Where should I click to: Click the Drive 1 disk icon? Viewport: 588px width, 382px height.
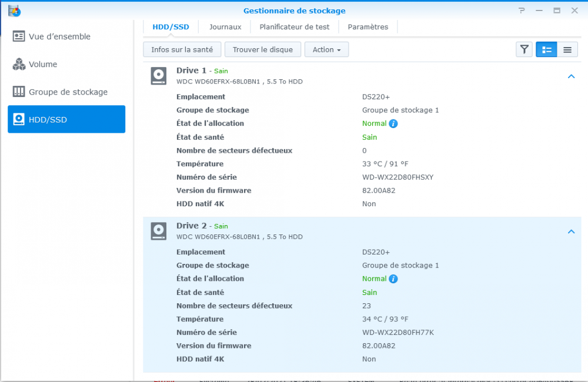click(158, 76)
